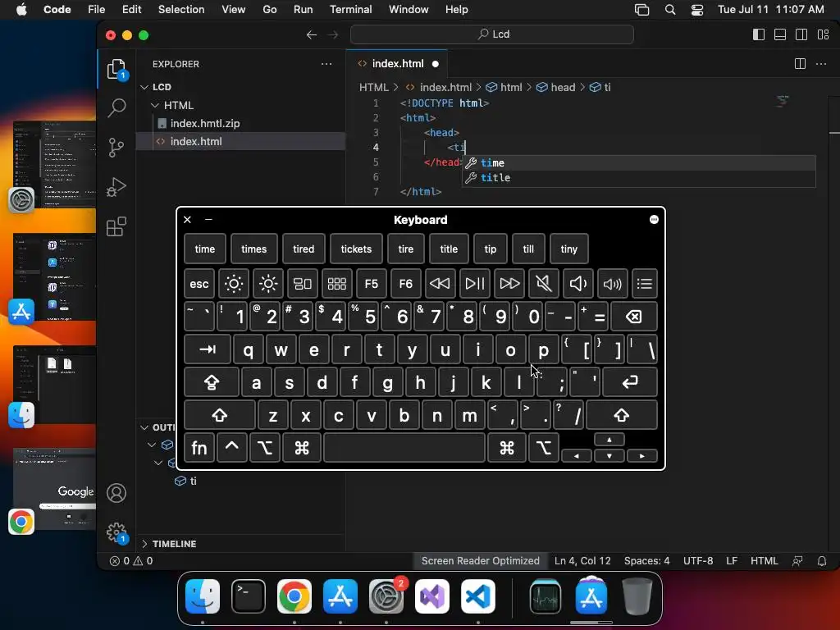The width and height of the screenshot is (840, 630).
Task: Toggle the right shift key on keyboard
Action: pos(622,415)
